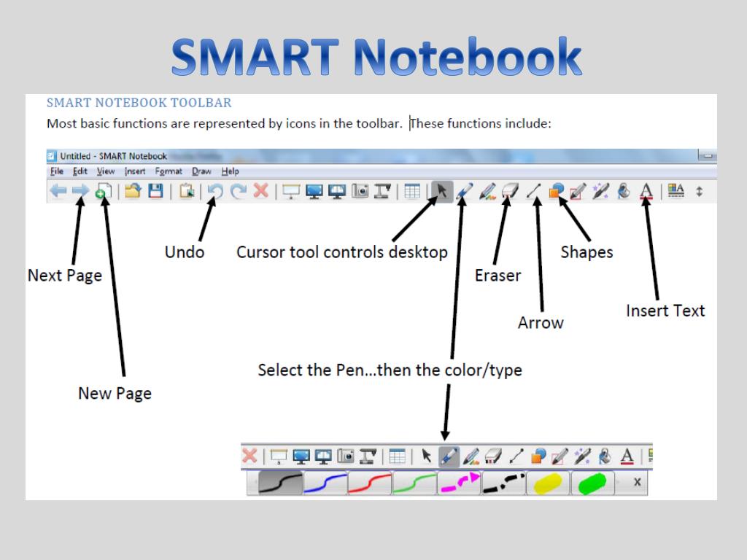Open the View menu
The image size is (747, 560).
[106, 171]
